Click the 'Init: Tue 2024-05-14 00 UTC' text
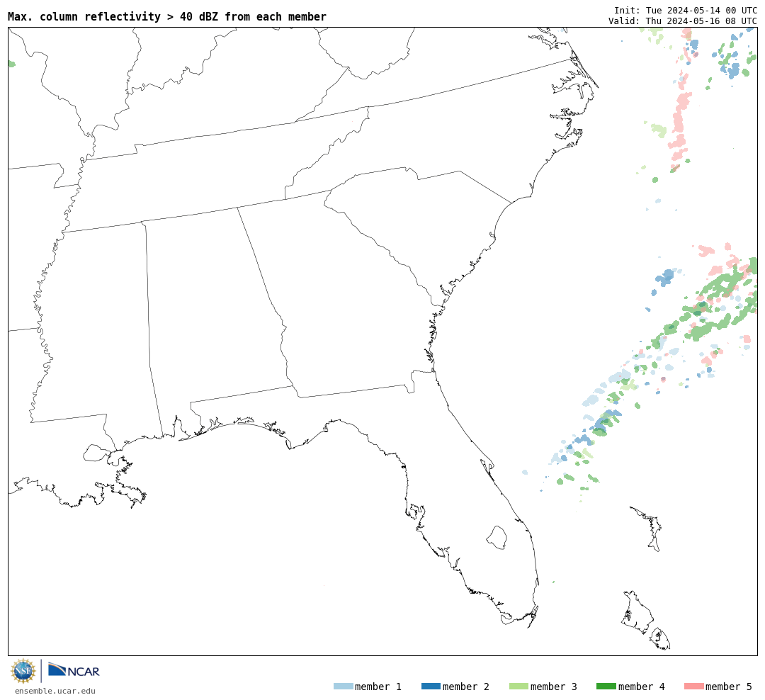The width and height of the screenshot is (765, 700). click(x=686, y=10)
